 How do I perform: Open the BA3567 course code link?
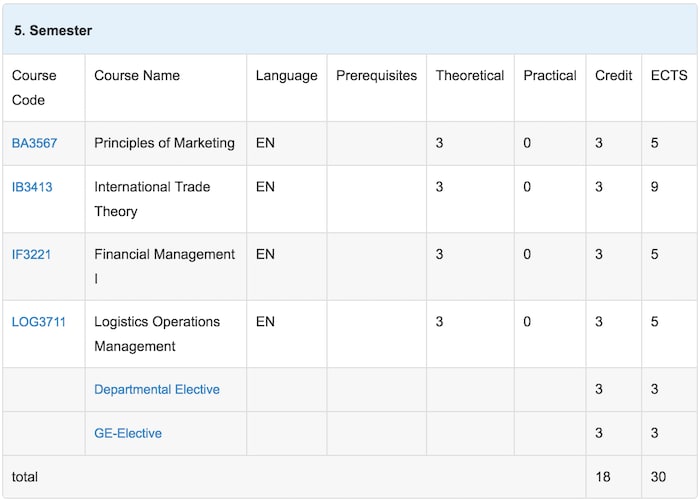35,143
